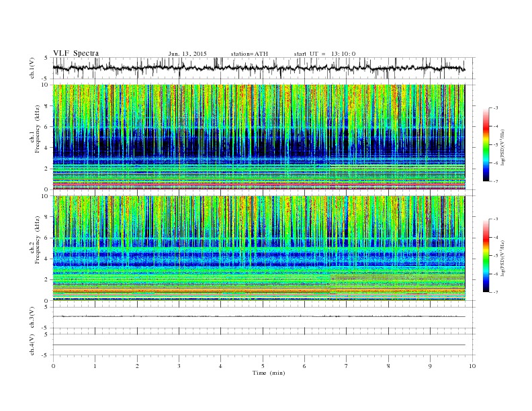Screen dimensions: 532x411
Task: Click the time axis tick label '1'
Action: coord(95,366)
